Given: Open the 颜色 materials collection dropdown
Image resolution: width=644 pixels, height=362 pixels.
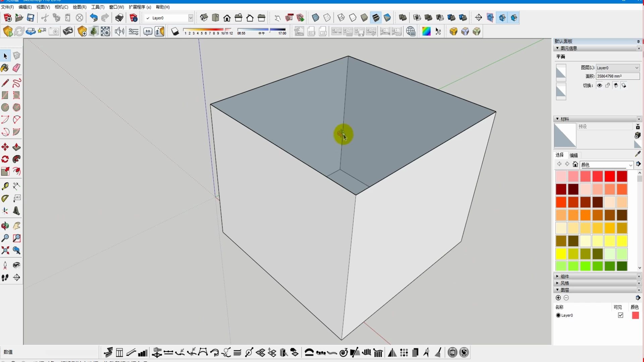Looking at the screenshot, I should click(x=630, y=165).
